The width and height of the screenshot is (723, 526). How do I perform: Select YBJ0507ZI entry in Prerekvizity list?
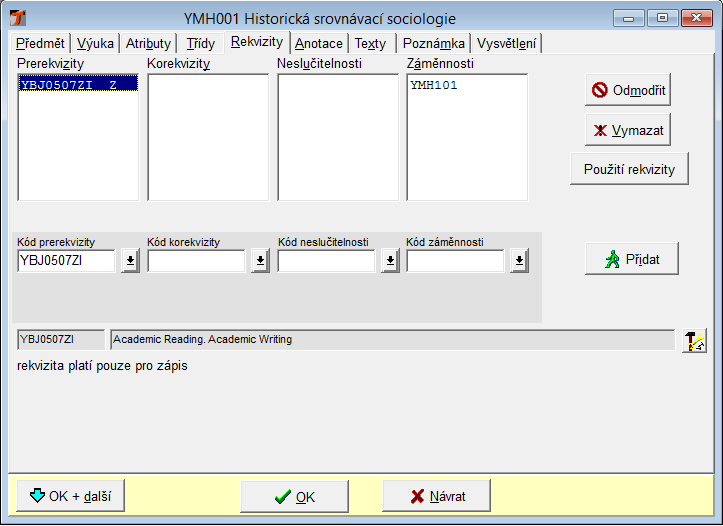[x=68, y=86]
